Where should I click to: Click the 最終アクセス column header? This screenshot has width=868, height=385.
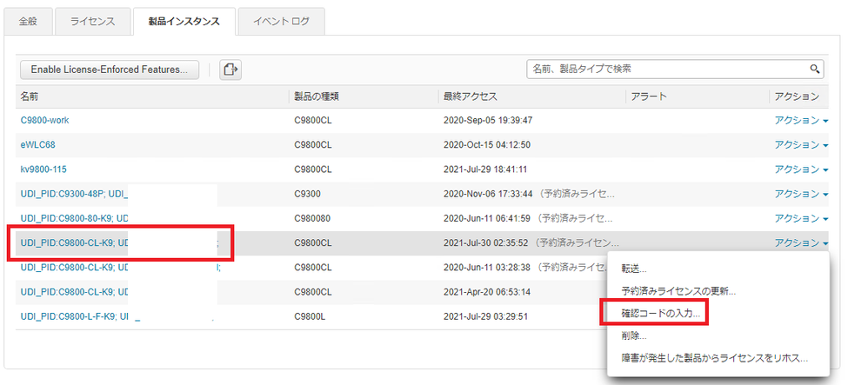[x=470, y=96]
